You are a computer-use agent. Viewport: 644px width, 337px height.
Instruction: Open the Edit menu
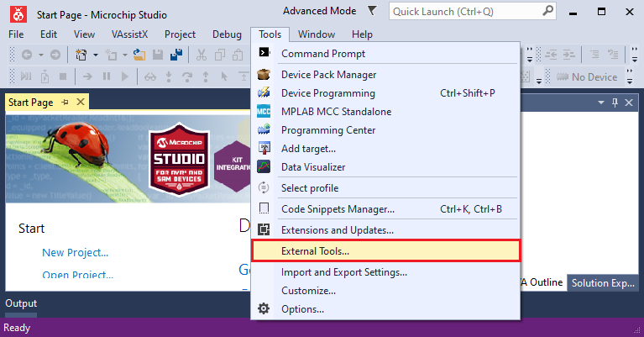49,34
